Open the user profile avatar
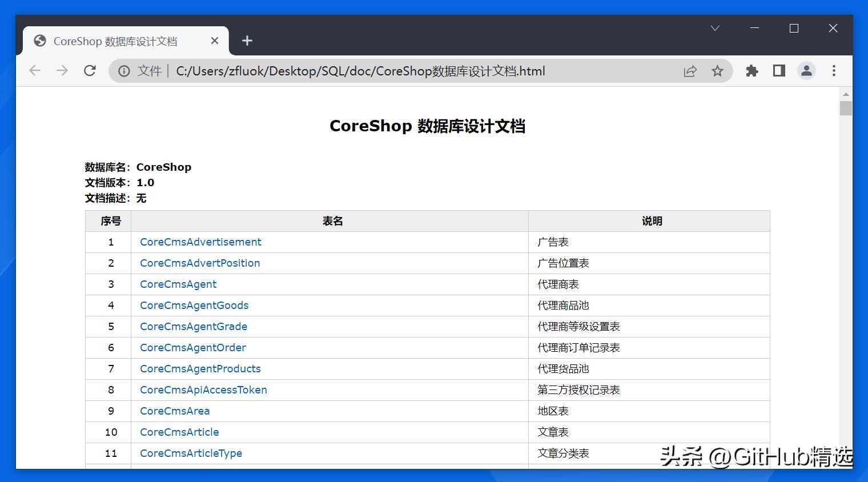868x482 pixels. pyautogui.click(x=806, y=71)
